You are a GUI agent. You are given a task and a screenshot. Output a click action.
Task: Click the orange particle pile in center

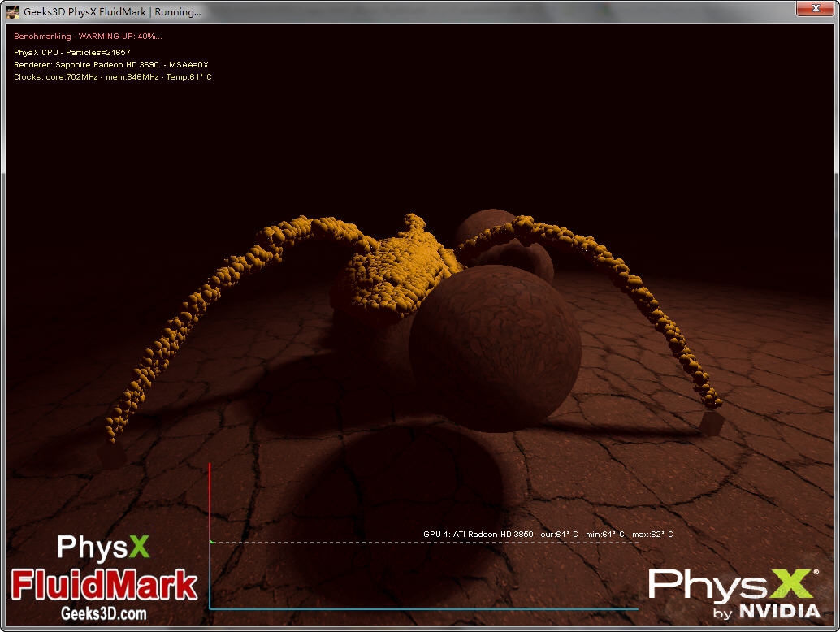[x=394, y=268]
